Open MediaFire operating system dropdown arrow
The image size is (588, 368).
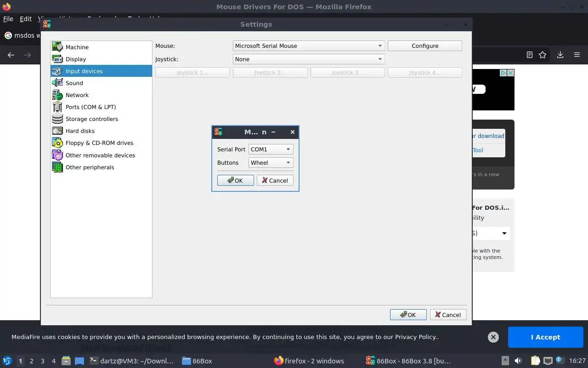click(x=504, y=233)
